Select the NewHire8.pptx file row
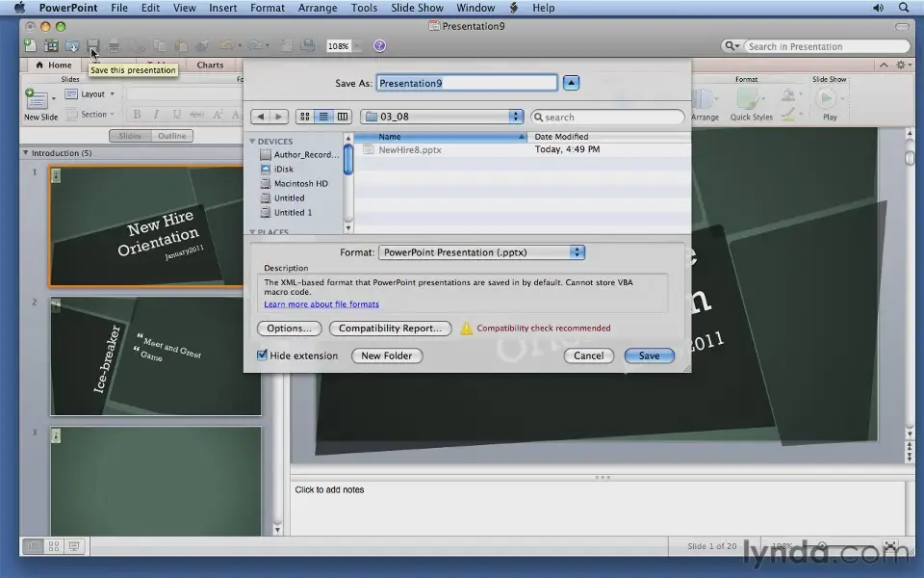The width and height of the screenshot is (924, 578). [x=522, y=150]
